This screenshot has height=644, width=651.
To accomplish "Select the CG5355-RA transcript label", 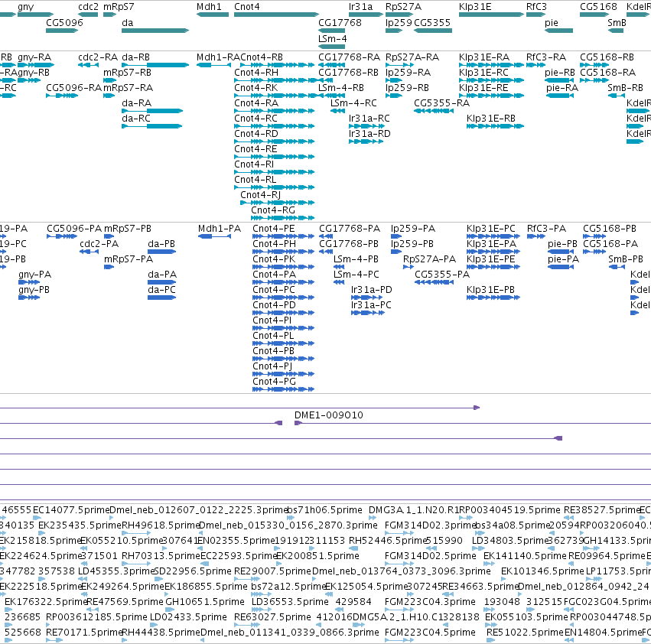I will click(441, 103).
